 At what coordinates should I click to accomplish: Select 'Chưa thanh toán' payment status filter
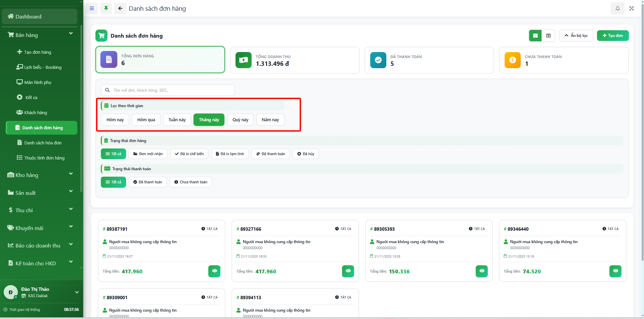click(x=190, y=182)
